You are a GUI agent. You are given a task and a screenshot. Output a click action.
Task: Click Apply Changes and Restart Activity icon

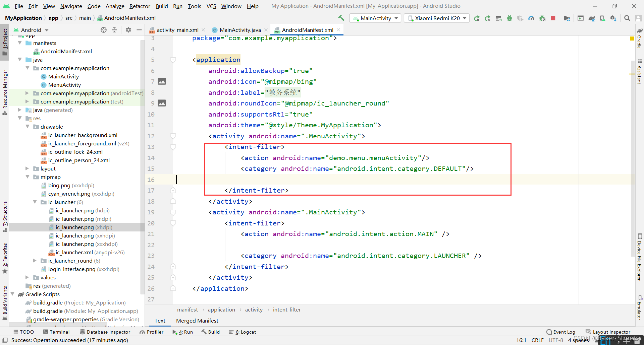click(x=488, y=18)
